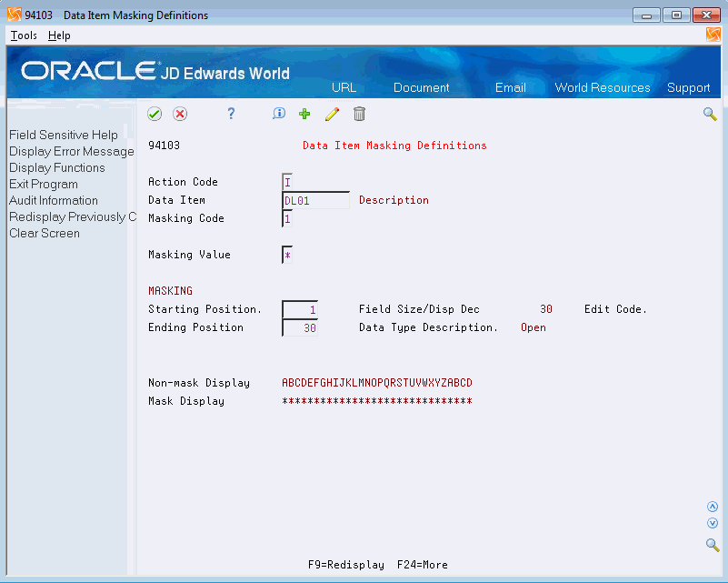
Task: Click the page up arrow icon
Action: [x=713, y=507]
